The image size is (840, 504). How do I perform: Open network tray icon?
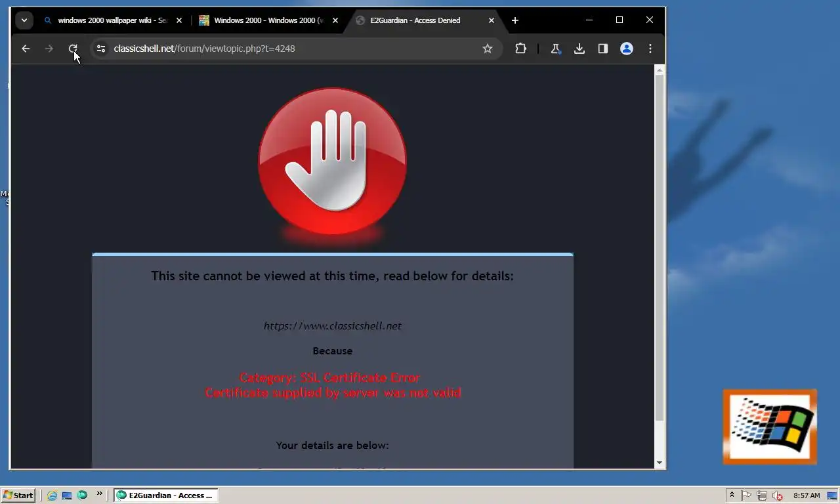pos(762,495)
